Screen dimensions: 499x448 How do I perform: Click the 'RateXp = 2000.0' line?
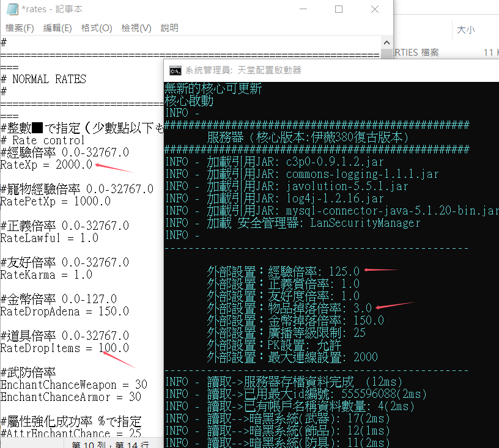[46, 164]
